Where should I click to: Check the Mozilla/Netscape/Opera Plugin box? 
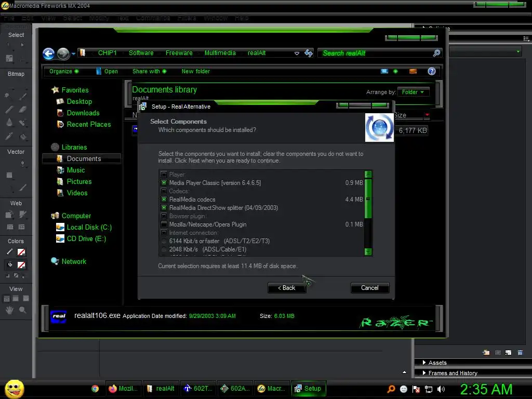pos(164,224)
